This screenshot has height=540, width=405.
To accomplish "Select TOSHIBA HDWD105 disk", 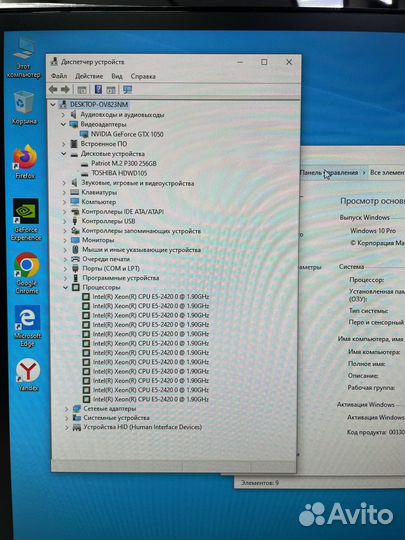I will pos(119,173).
